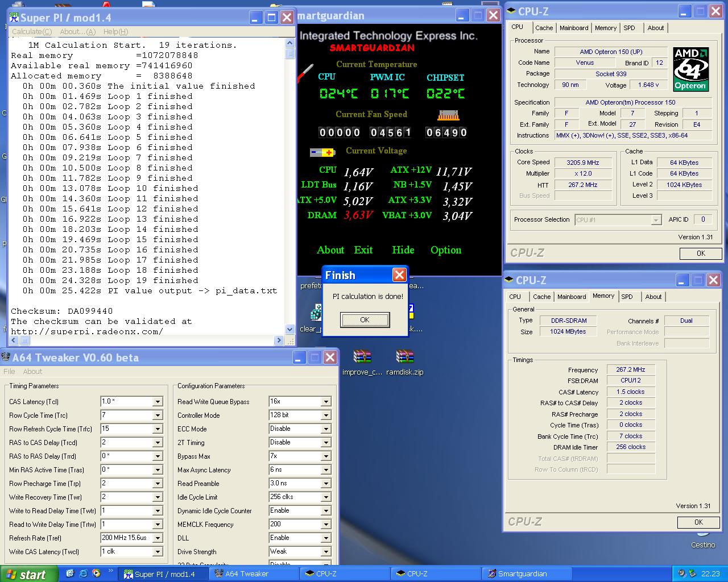Open the Read Write Queue Bypass dropdown
Screen dimensions: 728x582
click(326, 402)
